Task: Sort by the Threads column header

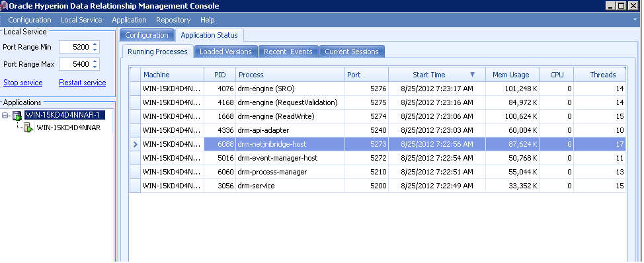Action: coord(600,75)
